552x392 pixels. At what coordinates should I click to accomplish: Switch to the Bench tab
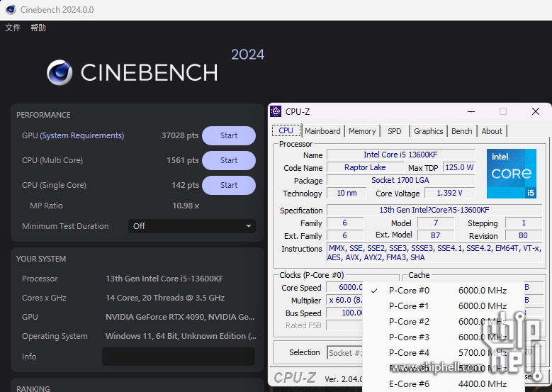[x=461, y=131]
